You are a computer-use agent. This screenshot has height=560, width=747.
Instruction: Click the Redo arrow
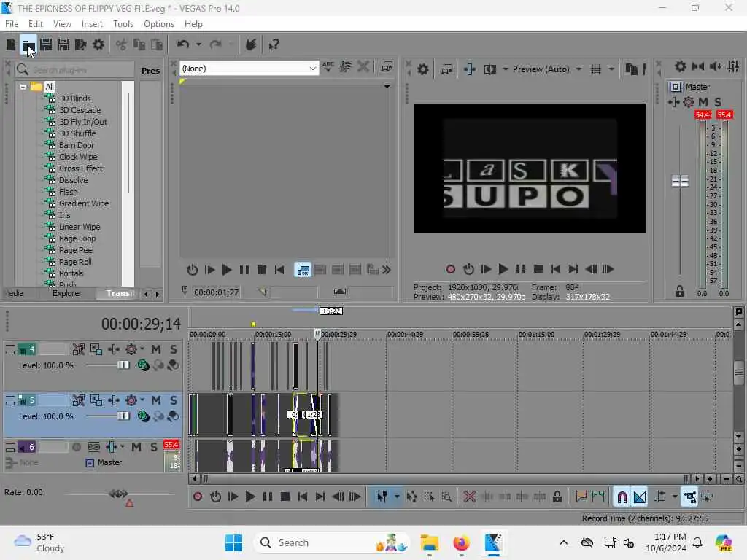click(216, 44)
